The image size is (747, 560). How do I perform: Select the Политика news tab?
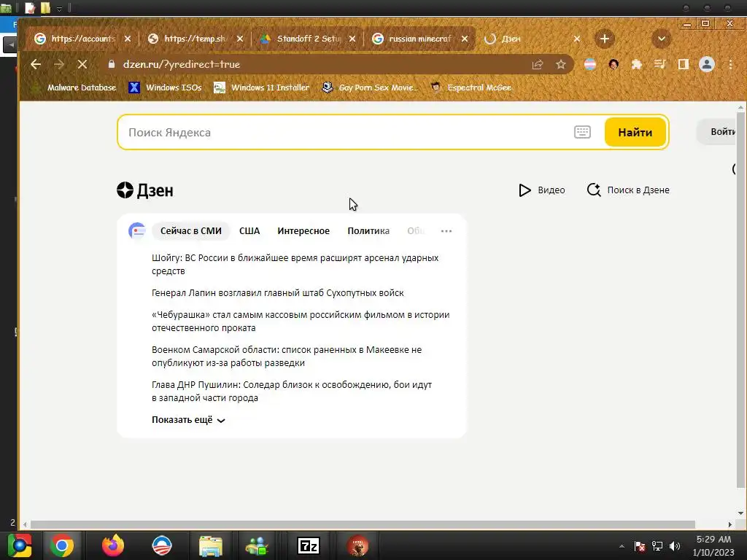(368, 231)
